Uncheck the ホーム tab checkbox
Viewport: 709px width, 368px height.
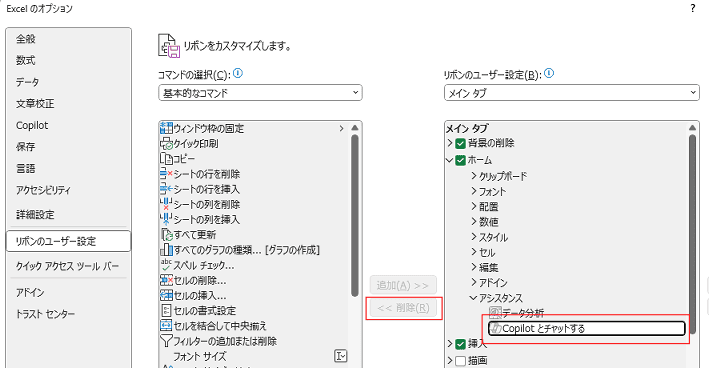(x=460, y=160)
